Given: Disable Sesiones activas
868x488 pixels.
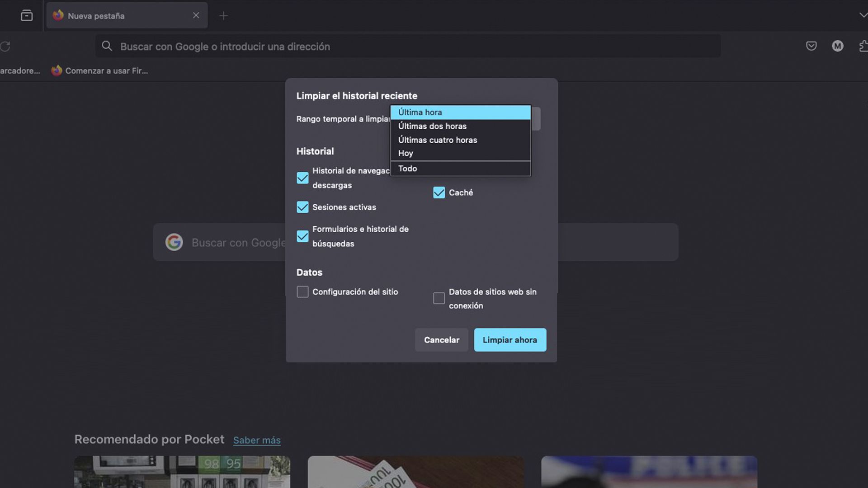Looking at the screenshot, I should tap(302, 207).
